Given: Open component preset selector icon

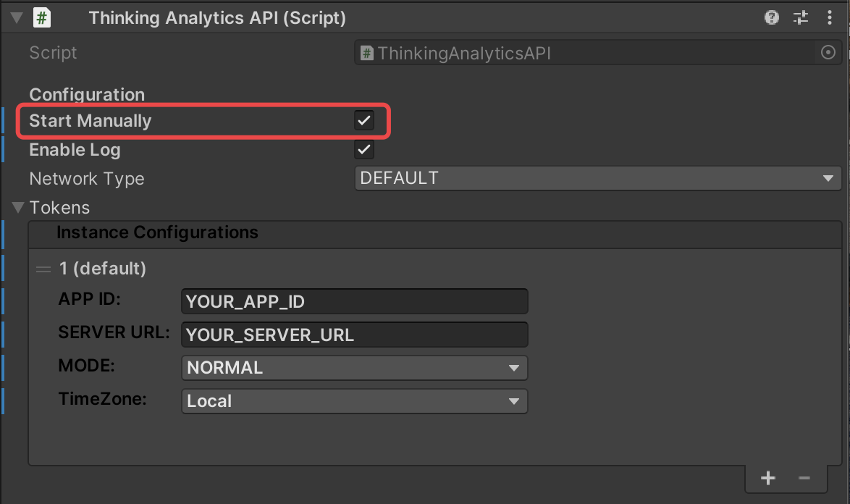Looking at the screenshot, I should 801,18.
